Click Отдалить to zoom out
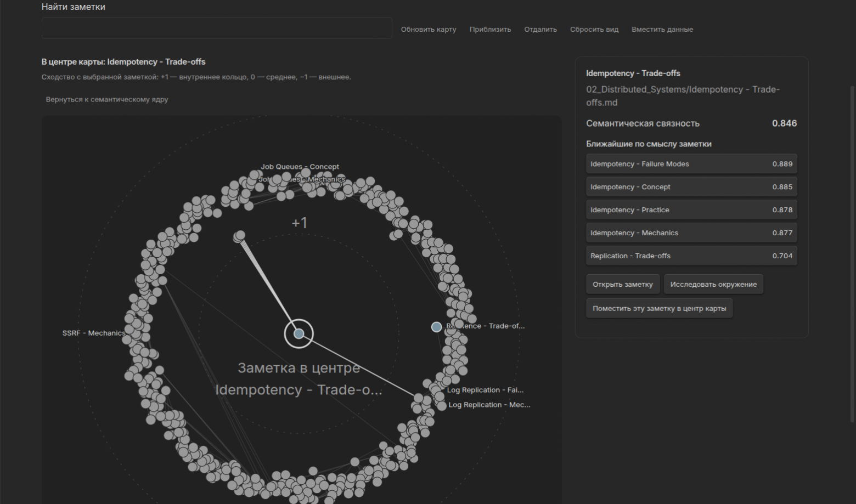Screen dimensions: 856x504 point(540,30)
